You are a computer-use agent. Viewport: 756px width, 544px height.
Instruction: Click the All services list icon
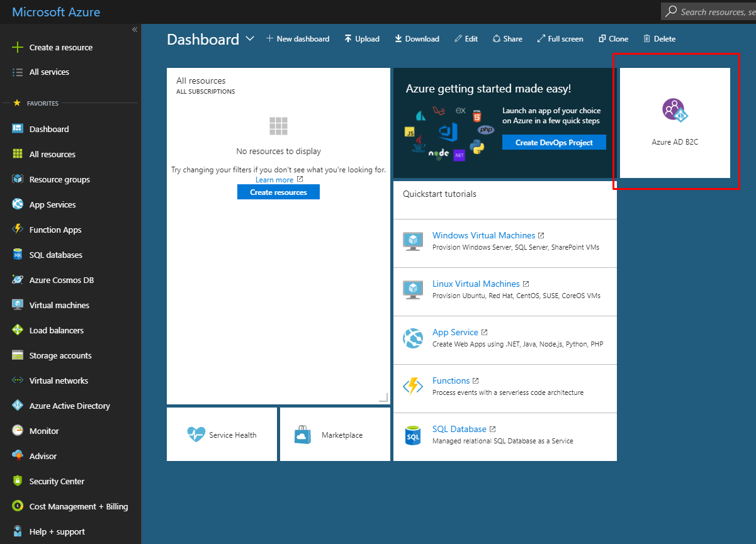coord(18,72)
